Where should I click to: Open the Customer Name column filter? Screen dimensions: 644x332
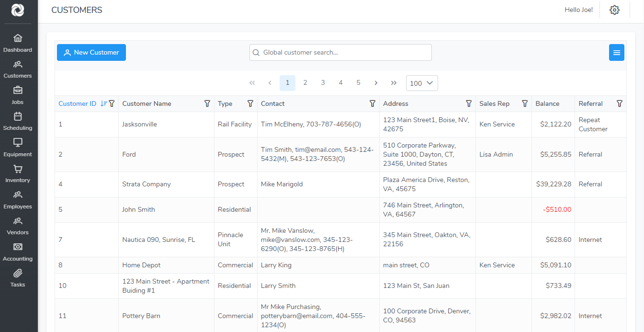click(207, 103)
